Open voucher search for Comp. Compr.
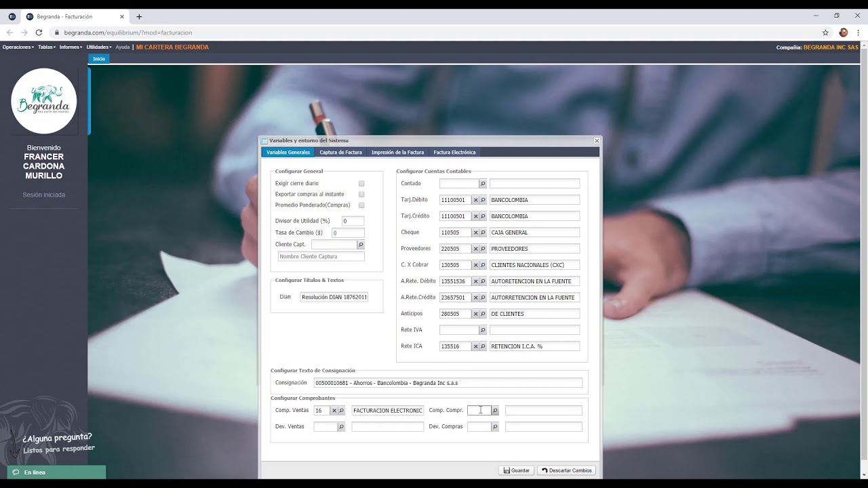The image size is (868, 488). click(x=495, y=411)
